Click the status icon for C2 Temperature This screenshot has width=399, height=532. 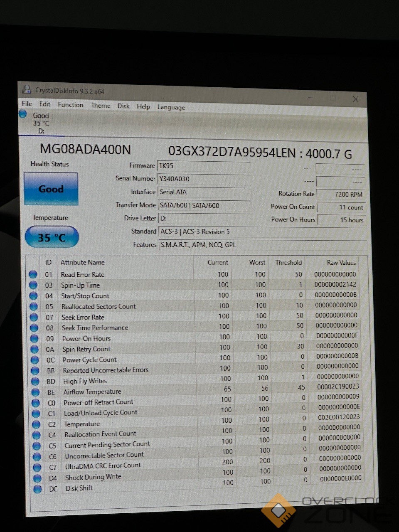[36, 424]
